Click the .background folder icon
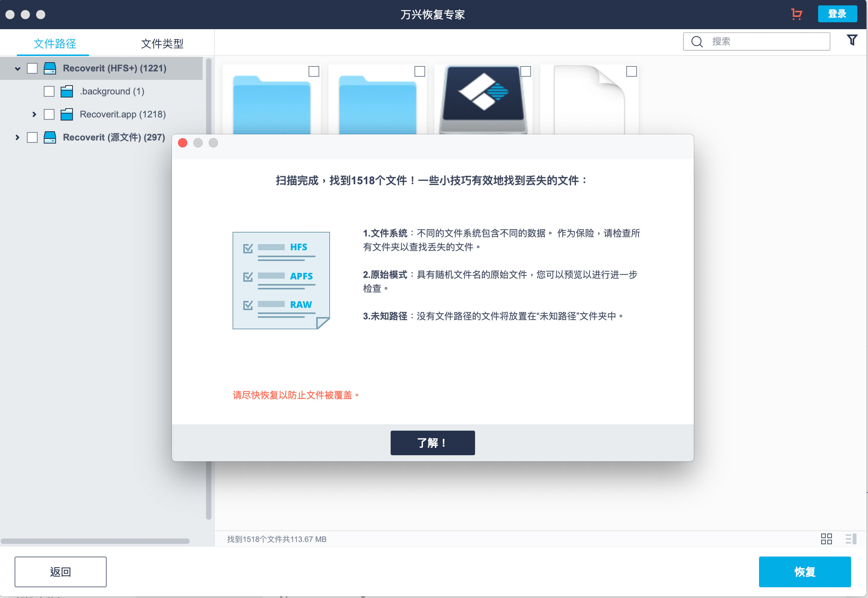Viewport: 868px width, 598px height. [x=67, y=91]
